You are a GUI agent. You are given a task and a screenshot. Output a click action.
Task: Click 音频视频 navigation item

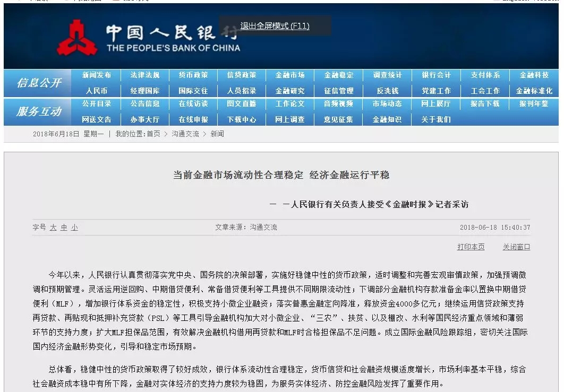339,104
